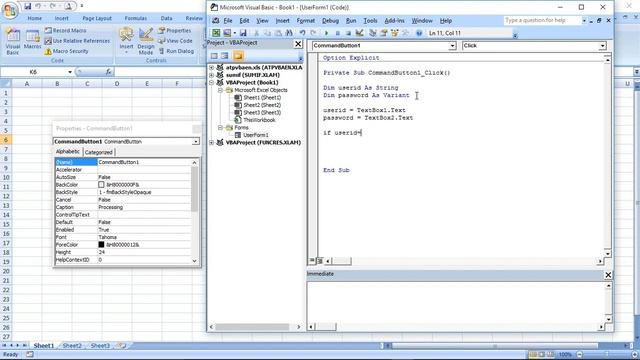Collapse the Forms folder in project tree
This screenshot has height=360, width=640.
(220, 128)
